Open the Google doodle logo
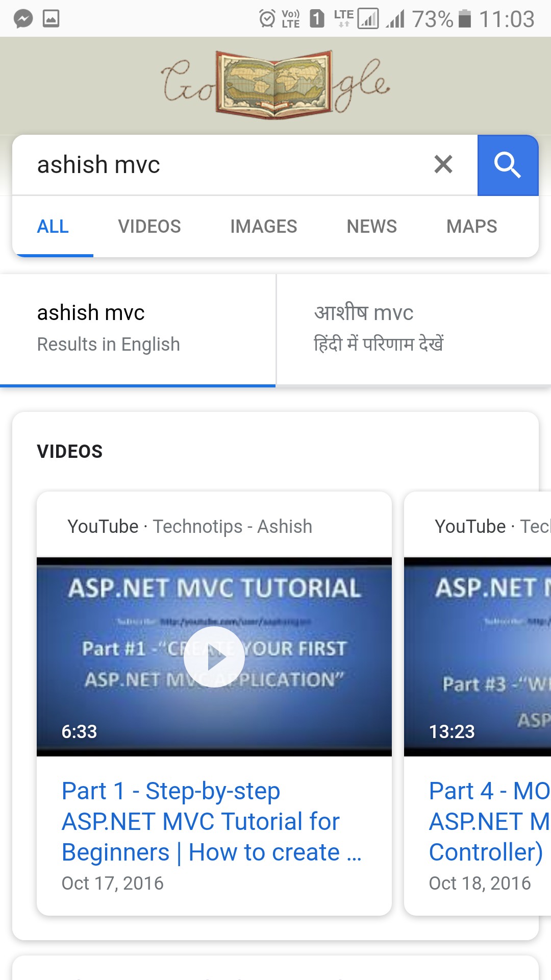The image size is (551, 980). point(276,85)
